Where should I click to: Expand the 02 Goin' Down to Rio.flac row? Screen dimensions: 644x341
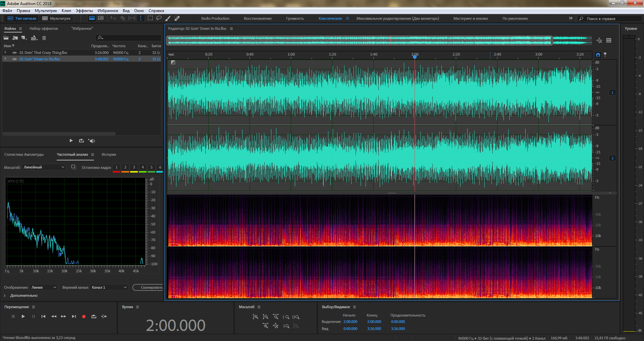5,59
